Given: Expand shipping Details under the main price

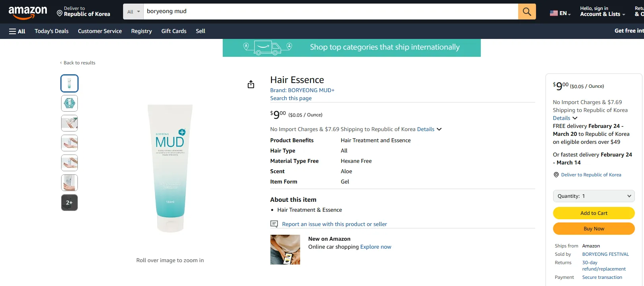Looking at the screenshot, I should click(x=429, y=129).
